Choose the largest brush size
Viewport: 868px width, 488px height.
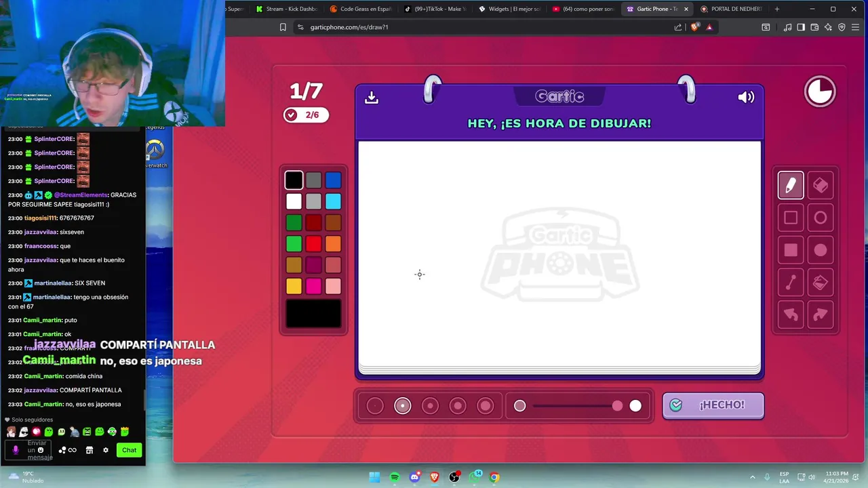click(x=486, y=406)
